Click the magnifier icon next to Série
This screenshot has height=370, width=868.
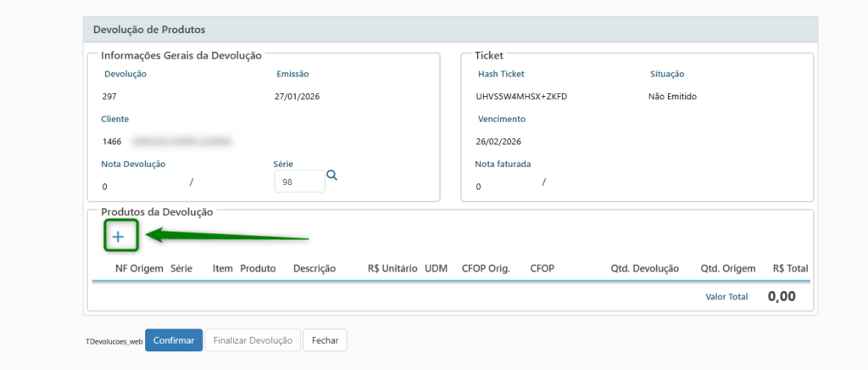(x=332, y=176)
